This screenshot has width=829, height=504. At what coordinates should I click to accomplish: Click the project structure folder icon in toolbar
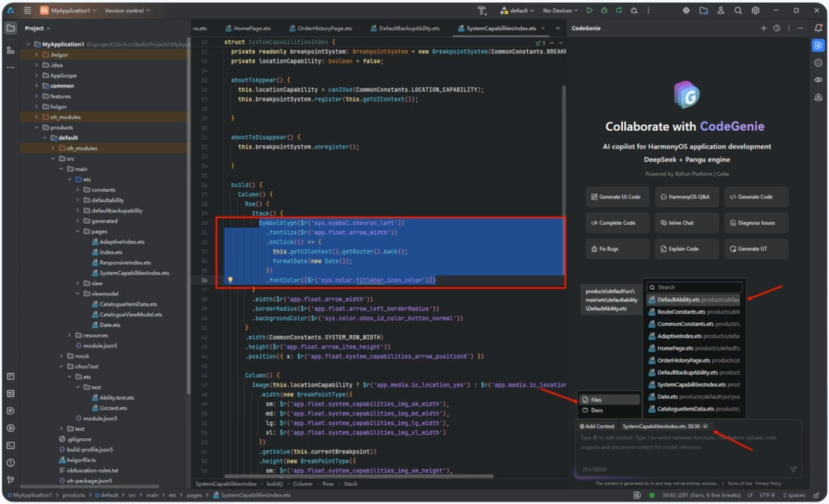click(704, 11)
